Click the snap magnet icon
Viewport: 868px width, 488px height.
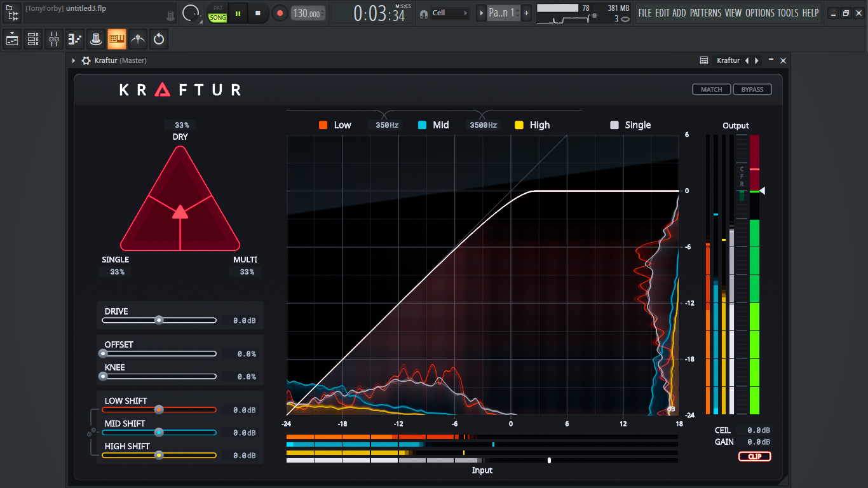click(423, 13)
